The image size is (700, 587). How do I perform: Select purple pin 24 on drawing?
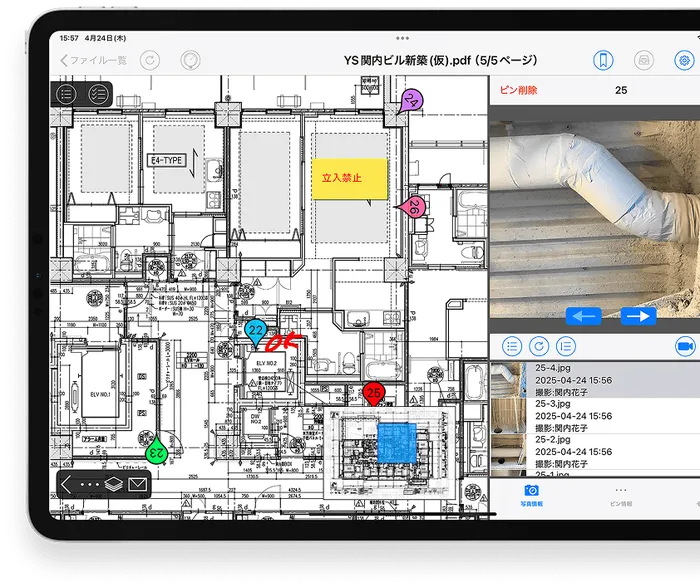pyautogui.click(x=411, y=102)
